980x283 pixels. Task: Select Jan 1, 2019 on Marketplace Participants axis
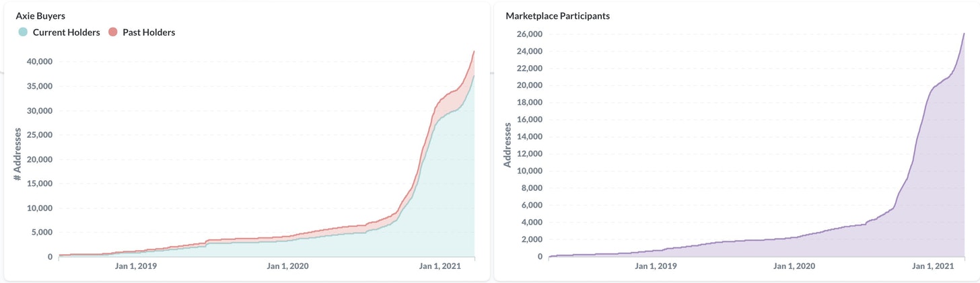656,266
